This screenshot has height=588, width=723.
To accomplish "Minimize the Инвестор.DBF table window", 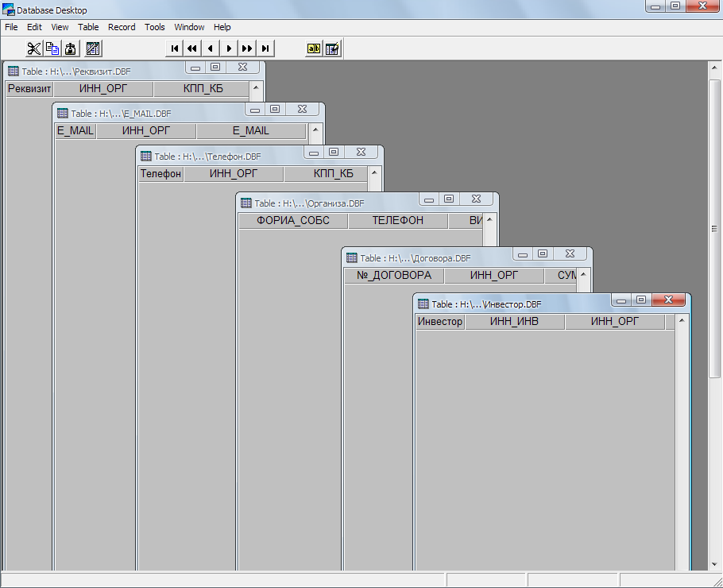I will pyautogui.click(x=621, y=300).
